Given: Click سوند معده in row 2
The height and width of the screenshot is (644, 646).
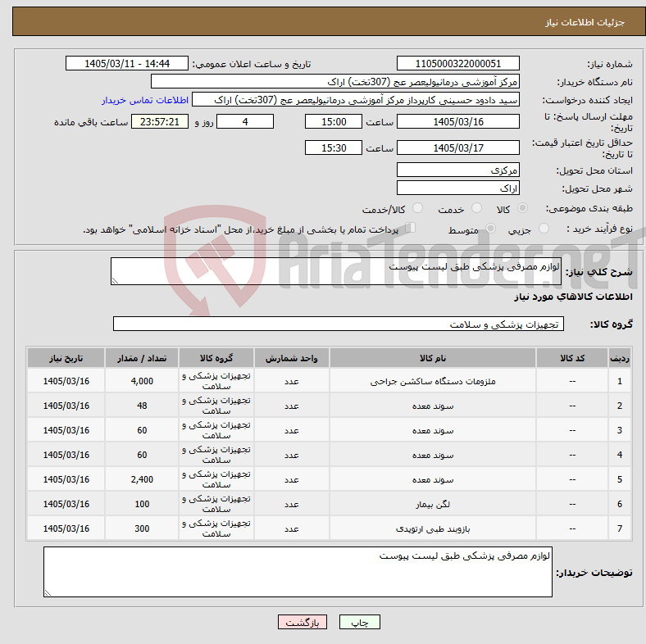Looking at the screenshot, I should coord(433,406).
